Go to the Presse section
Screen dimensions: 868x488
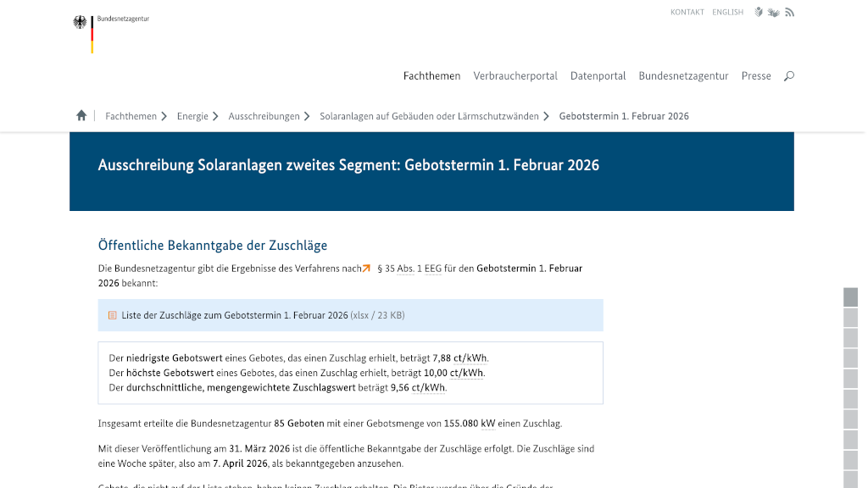[755, 75]
